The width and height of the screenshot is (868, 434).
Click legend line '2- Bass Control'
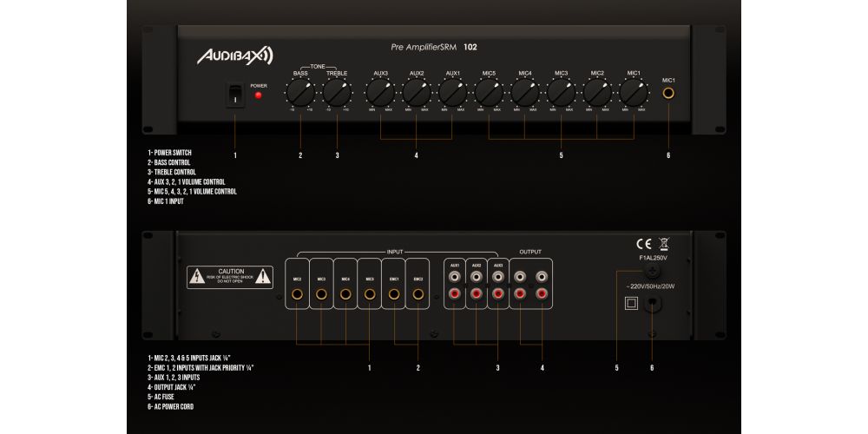click(169, 163)
